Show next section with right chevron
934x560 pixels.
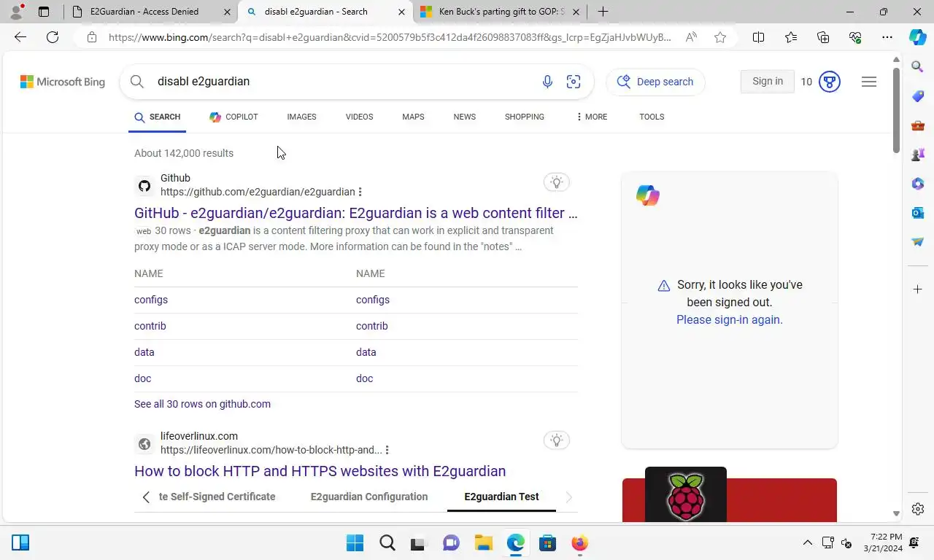(x=569, y=497)
